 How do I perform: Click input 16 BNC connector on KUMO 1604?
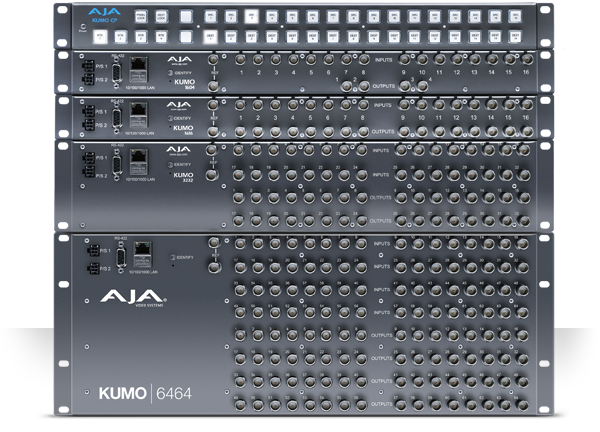(527, 60)
